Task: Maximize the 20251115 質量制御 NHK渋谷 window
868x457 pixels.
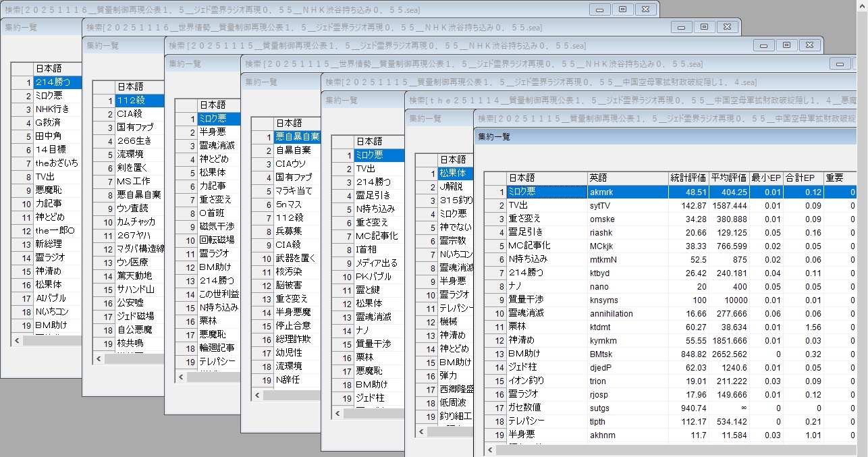Action: 786,45
